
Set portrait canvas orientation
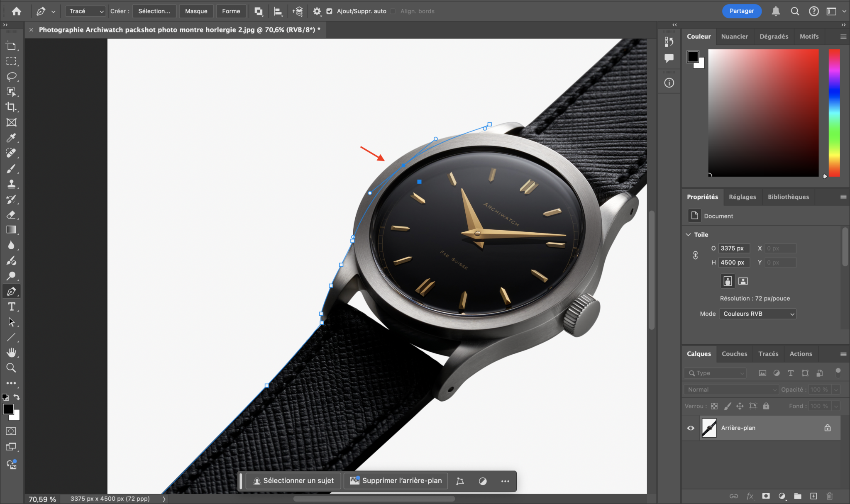click(x=728, y=281)
